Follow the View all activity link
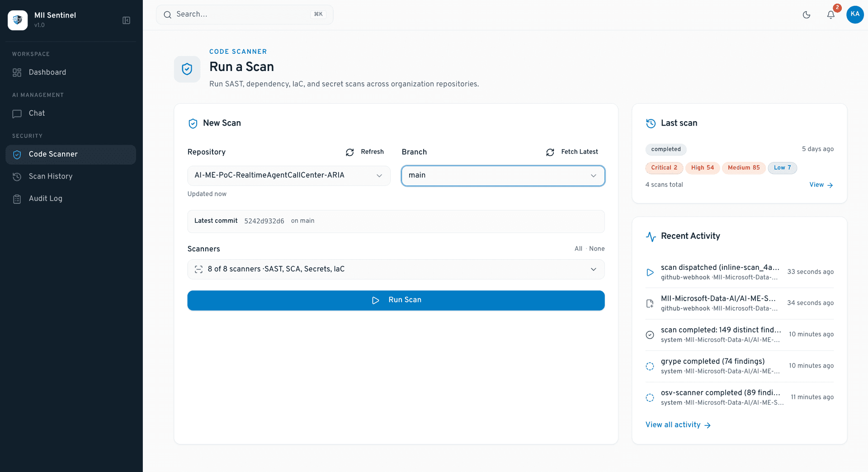Screen dimensions: 868x472 pos(678,425)
